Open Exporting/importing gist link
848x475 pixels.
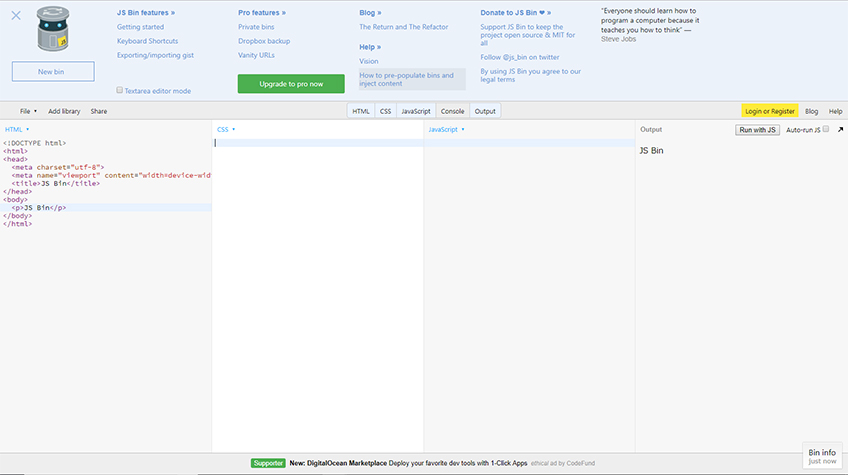click(x=155, y=55)
